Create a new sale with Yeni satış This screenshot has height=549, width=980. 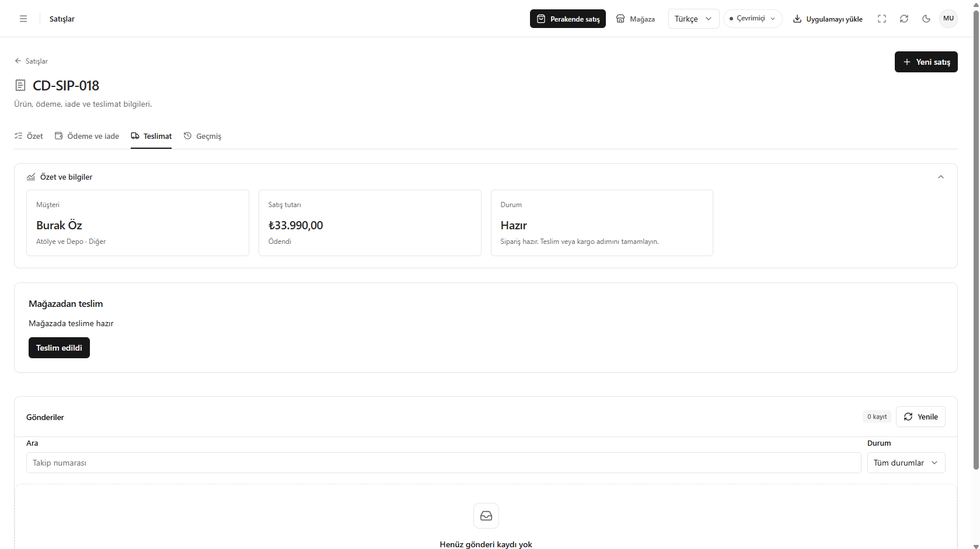point(926,62)
